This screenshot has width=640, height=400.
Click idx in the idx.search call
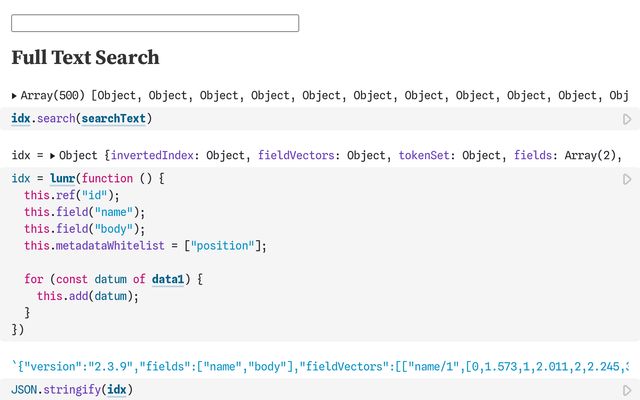tap(21, 119)
